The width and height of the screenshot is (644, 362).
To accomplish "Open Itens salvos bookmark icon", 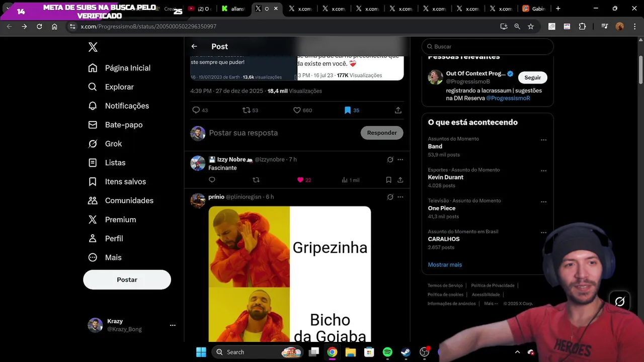I will 93,182.
